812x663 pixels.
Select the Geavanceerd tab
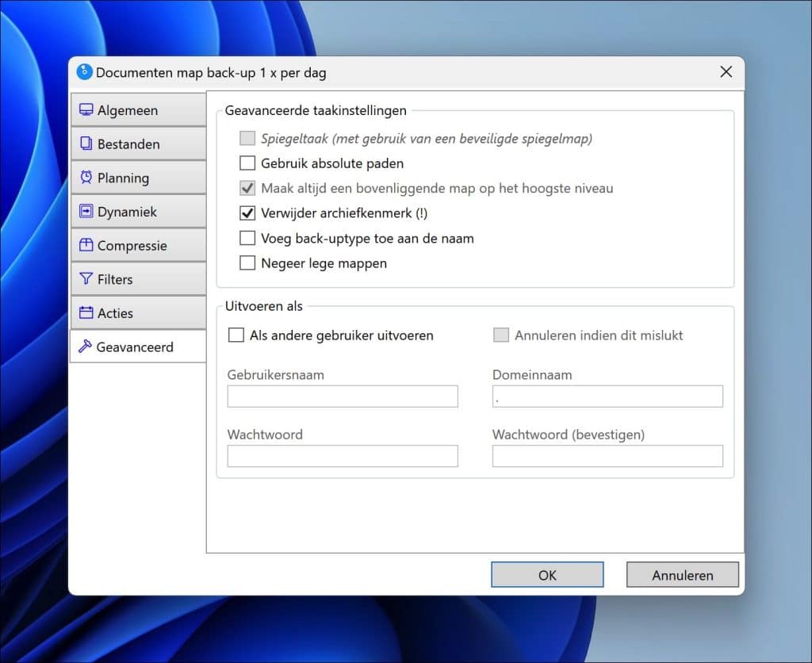pyautogui.click(x=138, y=347)
